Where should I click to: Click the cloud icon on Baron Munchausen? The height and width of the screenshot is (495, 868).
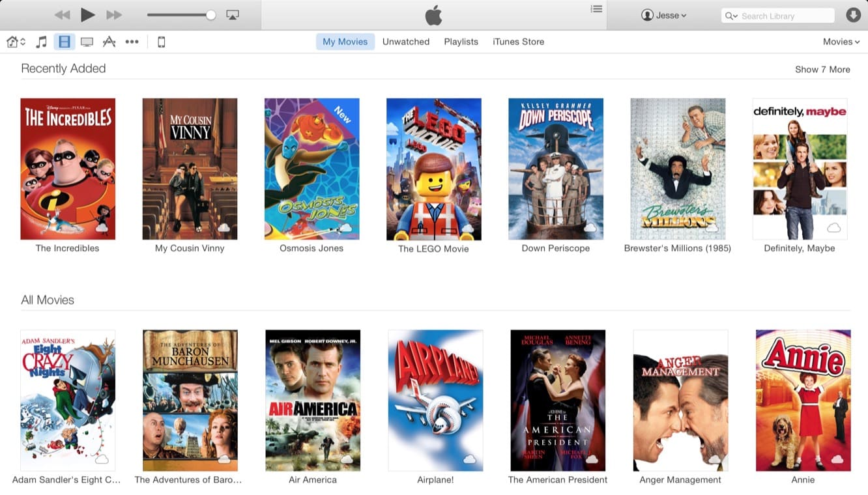224,459
